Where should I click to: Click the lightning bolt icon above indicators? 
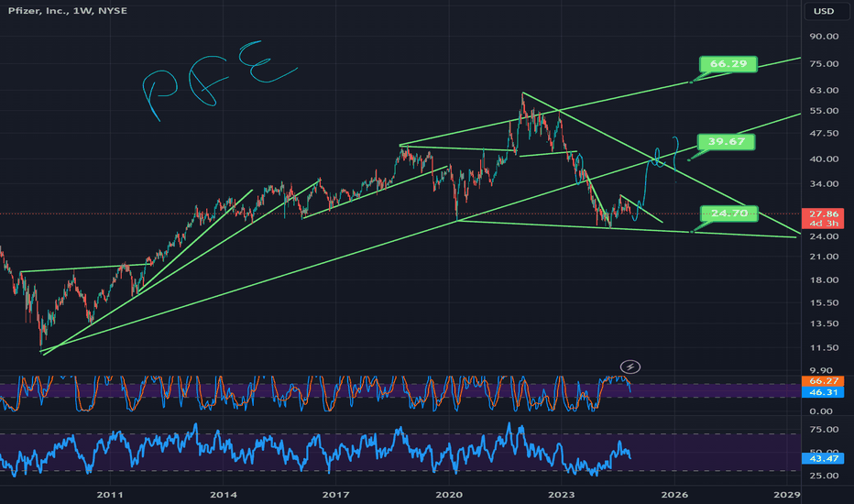(630, 367)
